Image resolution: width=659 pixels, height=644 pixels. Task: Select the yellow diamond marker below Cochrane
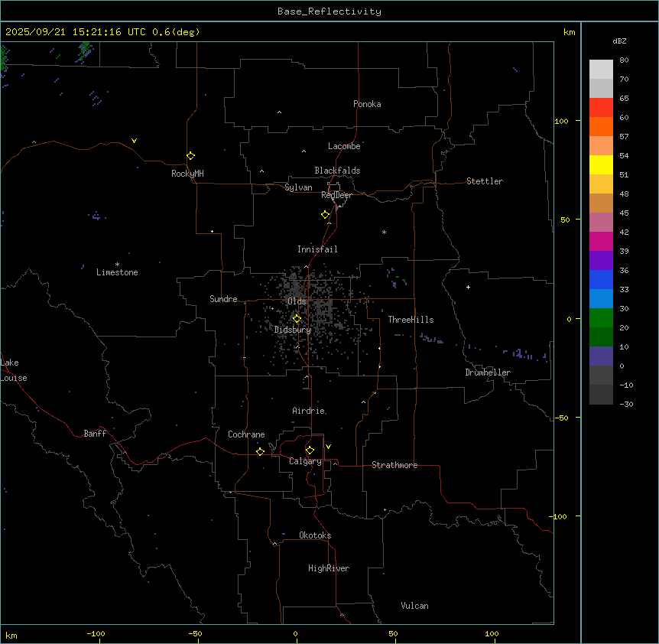(261, 452)
